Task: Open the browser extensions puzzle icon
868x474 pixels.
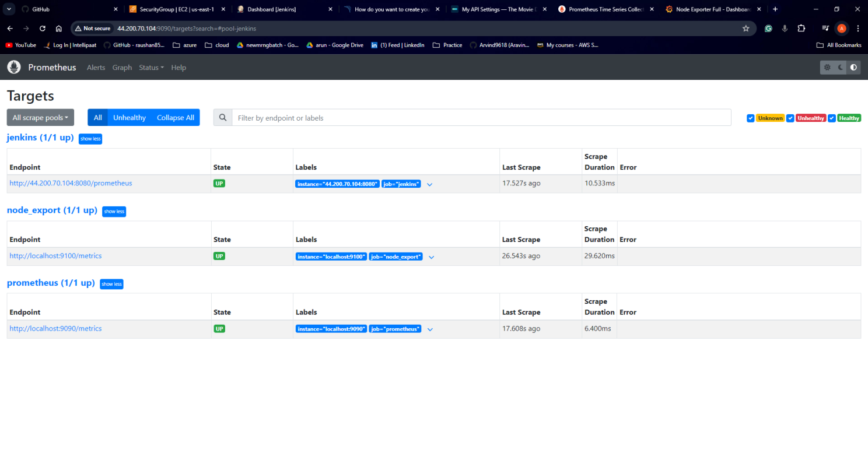Action: click(801, 29)
